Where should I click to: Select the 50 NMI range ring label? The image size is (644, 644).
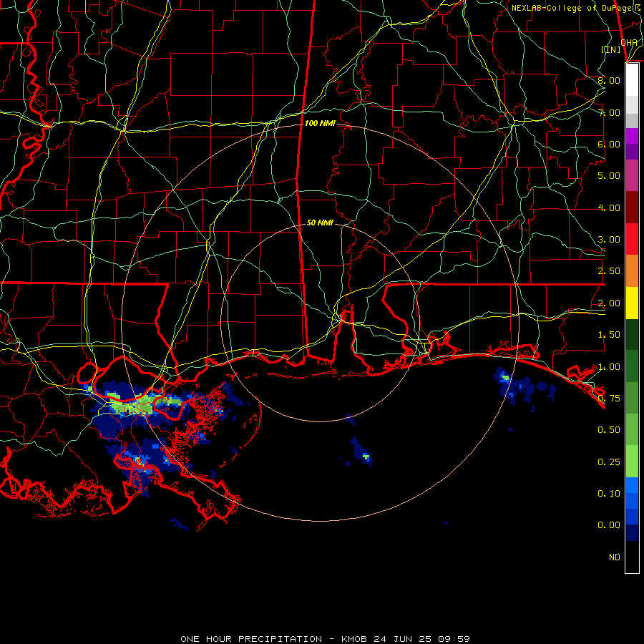320,223
